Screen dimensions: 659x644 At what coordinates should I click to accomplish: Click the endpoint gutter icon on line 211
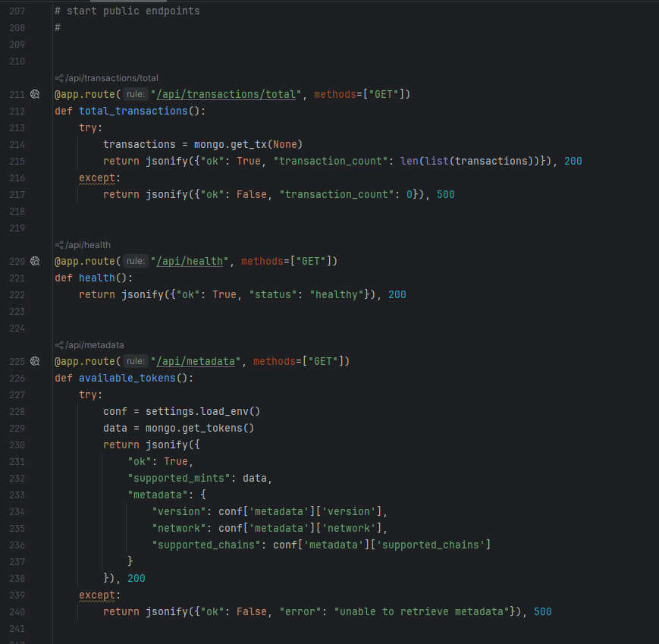pos(35,94)
